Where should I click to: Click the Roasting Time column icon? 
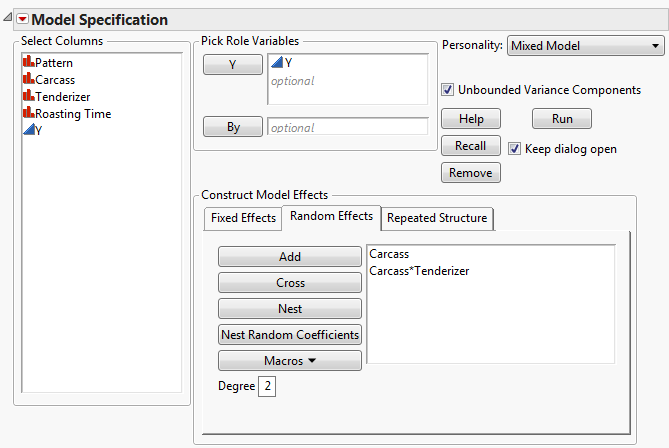[28, 114]
